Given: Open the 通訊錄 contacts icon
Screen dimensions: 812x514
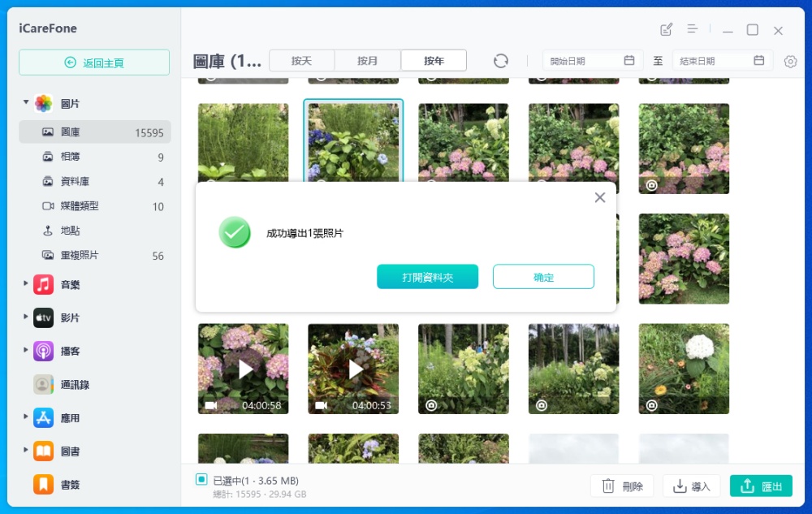Looking at the screenshot, I should (x=44, y=385).
